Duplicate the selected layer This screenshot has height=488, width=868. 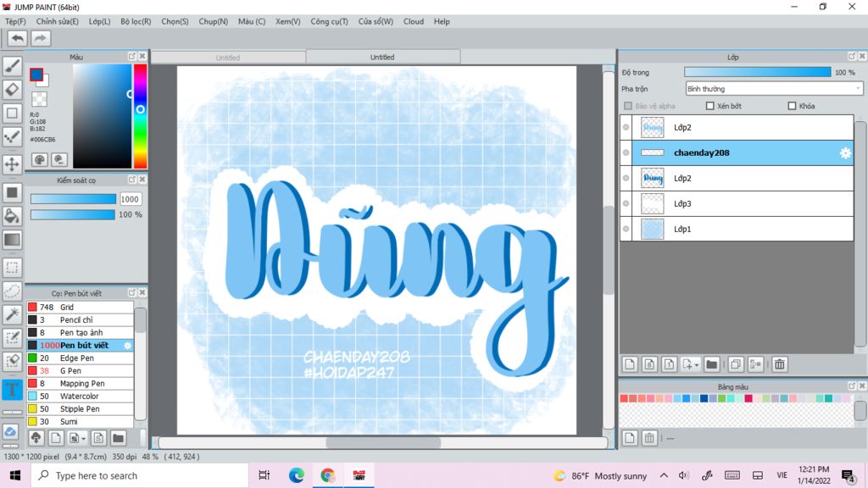pos(736,364)
